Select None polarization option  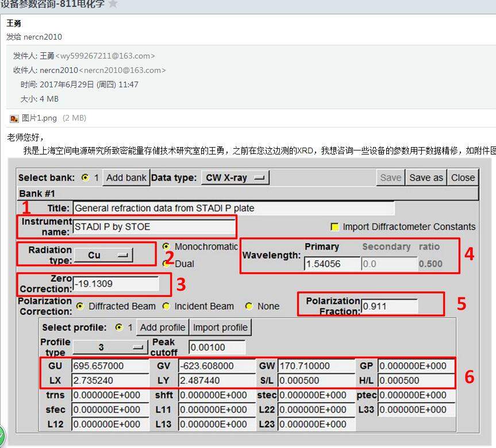point(249,306)
